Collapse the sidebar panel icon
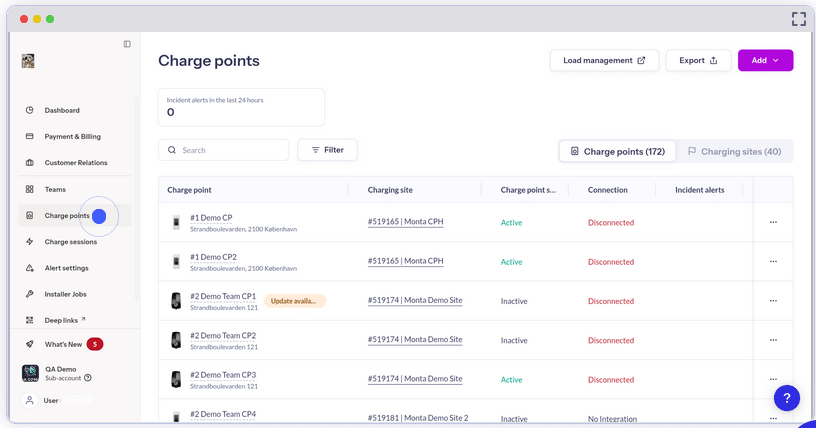The width and height of the screenshot is (816, 428). 127,44
